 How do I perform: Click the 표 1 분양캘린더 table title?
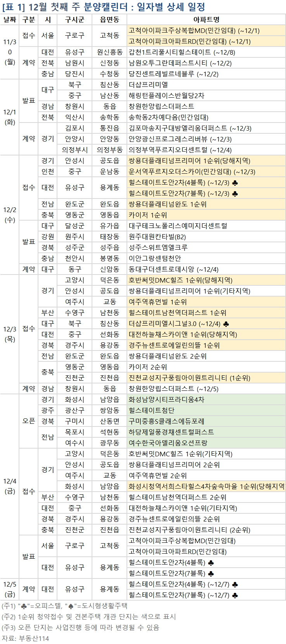coord(103,7)
